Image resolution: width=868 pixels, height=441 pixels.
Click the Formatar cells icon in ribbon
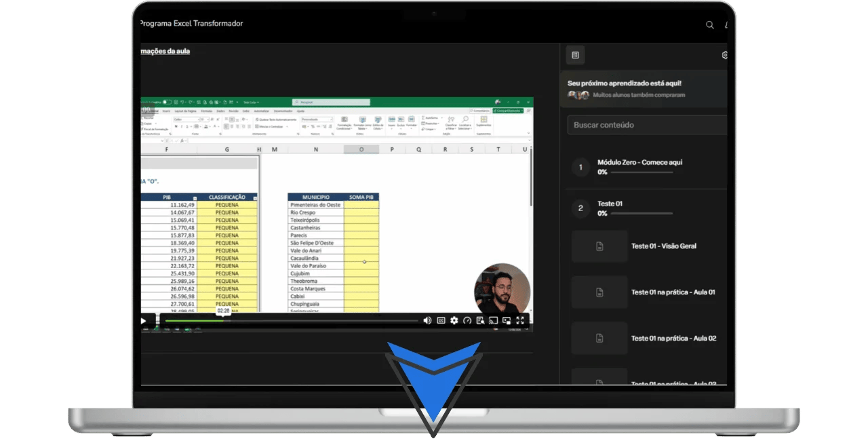412,122
